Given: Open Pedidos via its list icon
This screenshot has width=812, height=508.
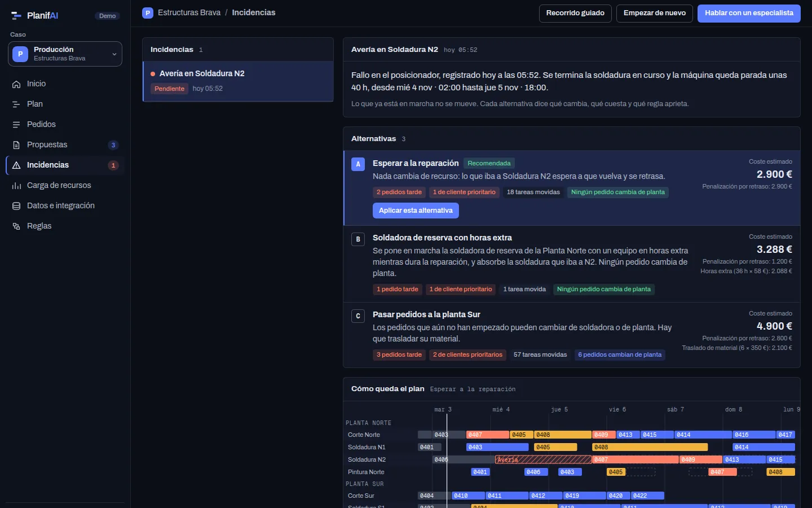Looking at the screenshot, I should 16,124.
